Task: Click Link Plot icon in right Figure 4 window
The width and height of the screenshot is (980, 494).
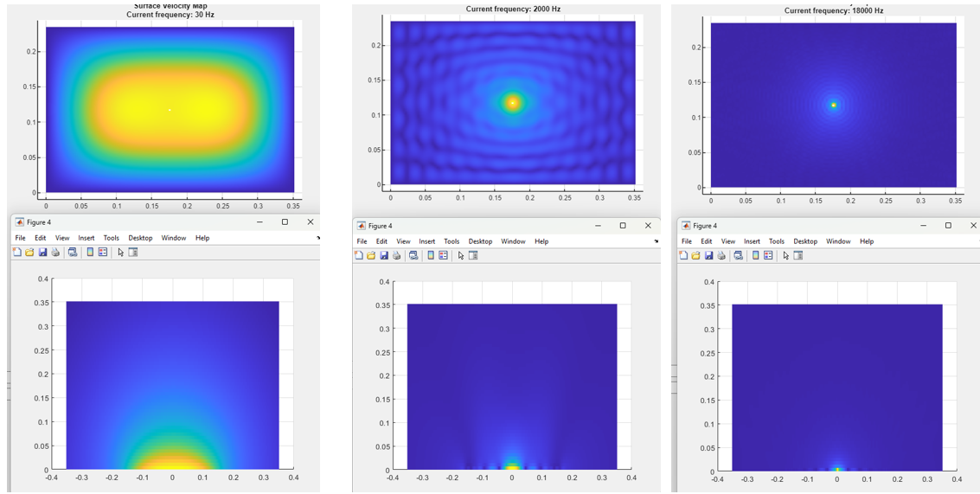Action: [x=738, y=255]
